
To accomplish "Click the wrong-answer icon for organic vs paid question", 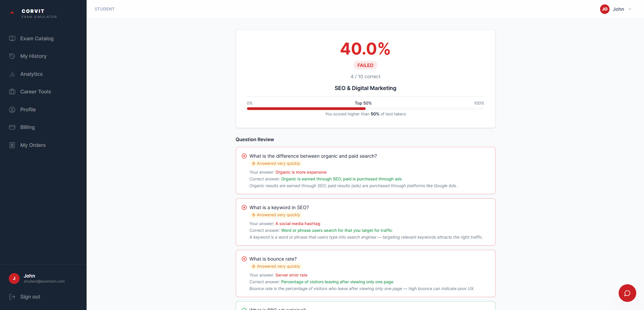I will coord(244,156).
